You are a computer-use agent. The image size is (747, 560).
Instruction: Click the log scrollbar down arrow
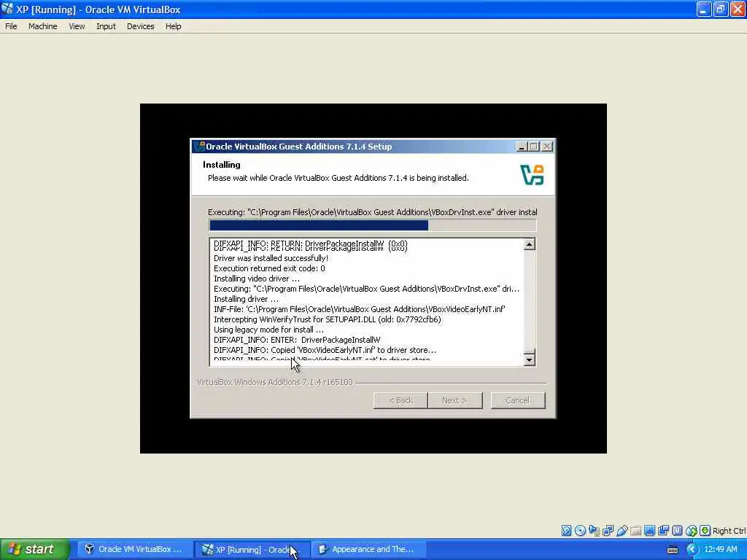(x=530, y=359)
